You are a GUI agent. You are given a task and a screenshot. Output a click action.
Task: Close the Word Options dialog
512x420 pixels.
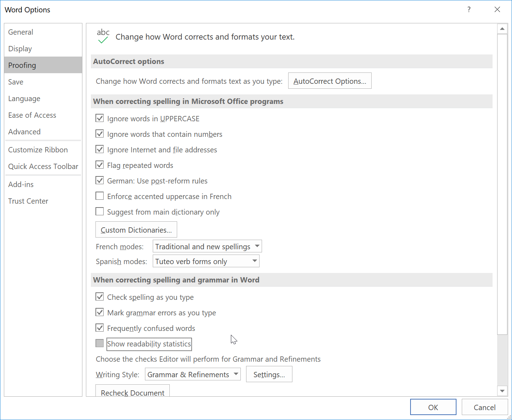point(497,10)
